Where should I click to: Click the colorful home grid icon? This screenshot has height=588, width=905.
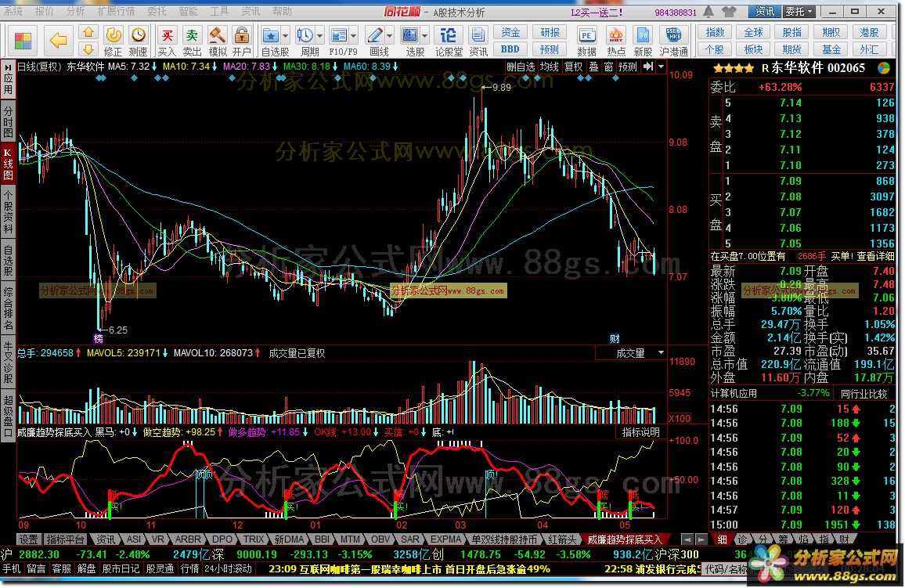tap(23, 41)
